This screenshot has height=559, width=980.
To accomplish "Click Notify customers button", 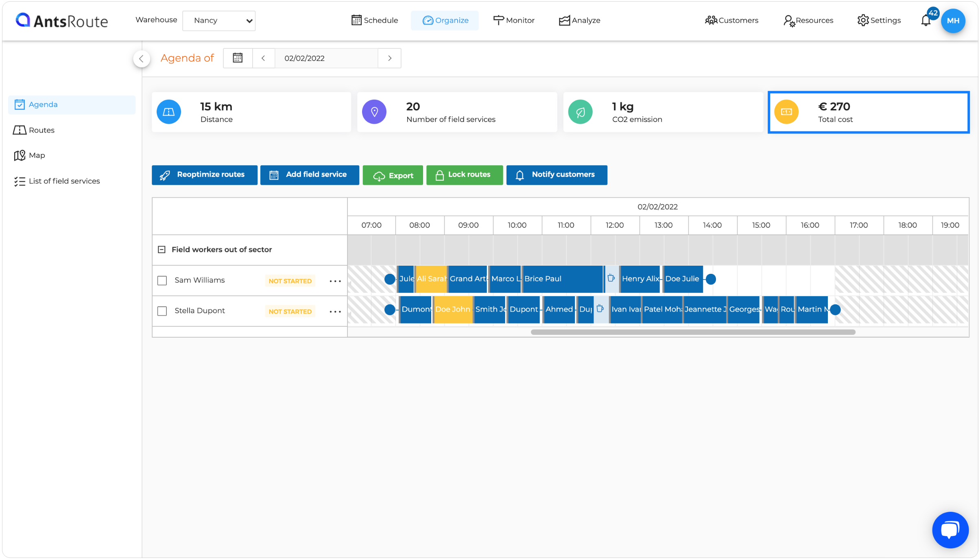I will pyautogui.click(x=557, y=175).
